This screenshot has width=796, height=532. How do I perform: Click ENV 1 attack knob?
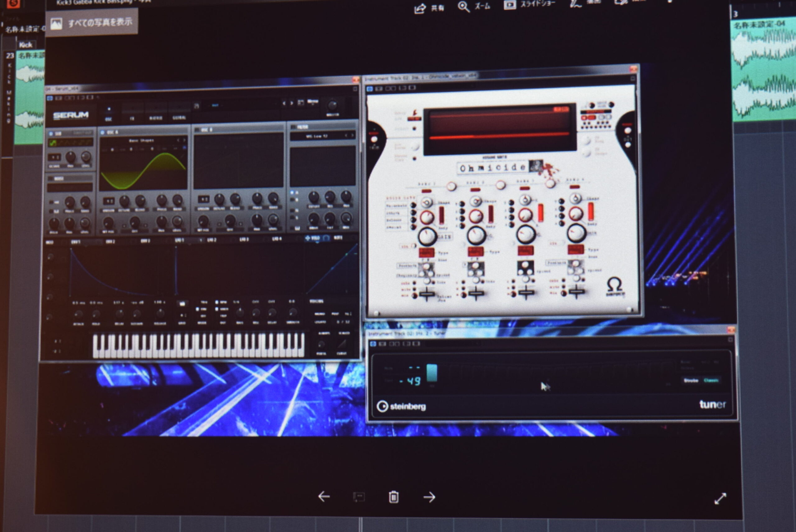[78, 314]
